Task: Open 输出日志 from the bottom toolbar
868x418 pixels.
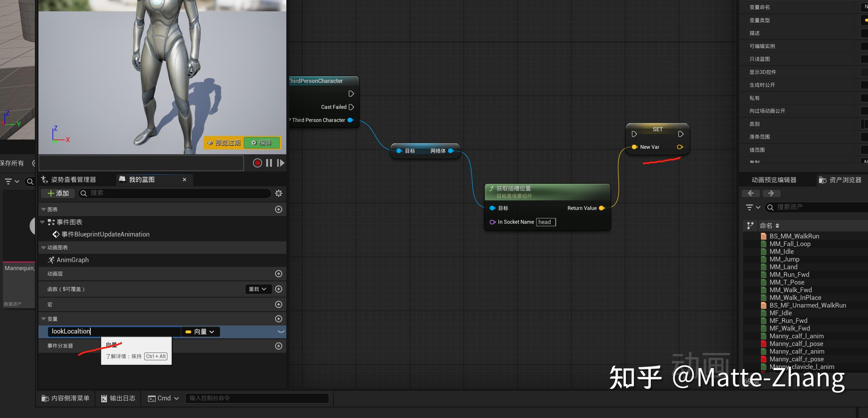Action: [117, 398]
